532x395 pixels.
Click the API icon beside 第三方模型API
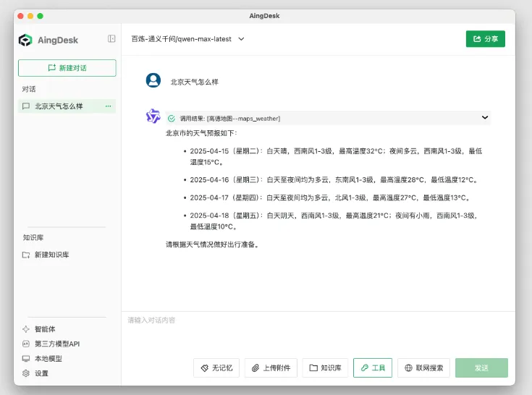pos(26,344)
